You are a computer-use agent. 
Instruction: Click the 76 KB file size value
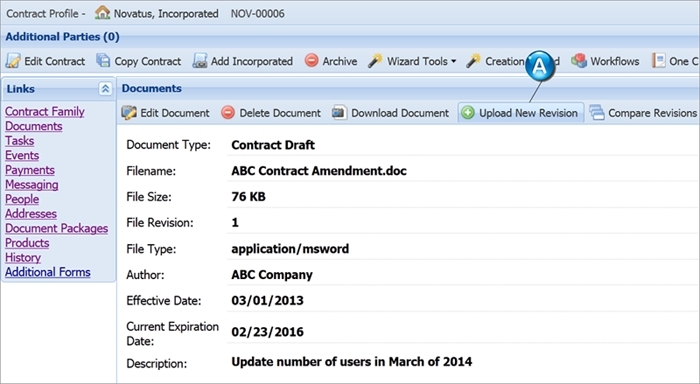pyautogui.click(x=248, y=196)
